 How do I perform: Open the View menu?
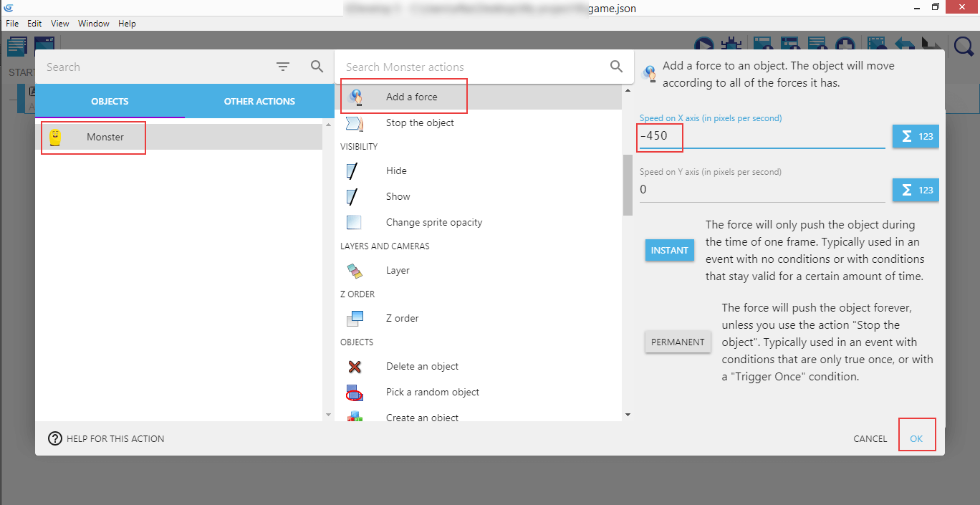click(x=60, y=24)
